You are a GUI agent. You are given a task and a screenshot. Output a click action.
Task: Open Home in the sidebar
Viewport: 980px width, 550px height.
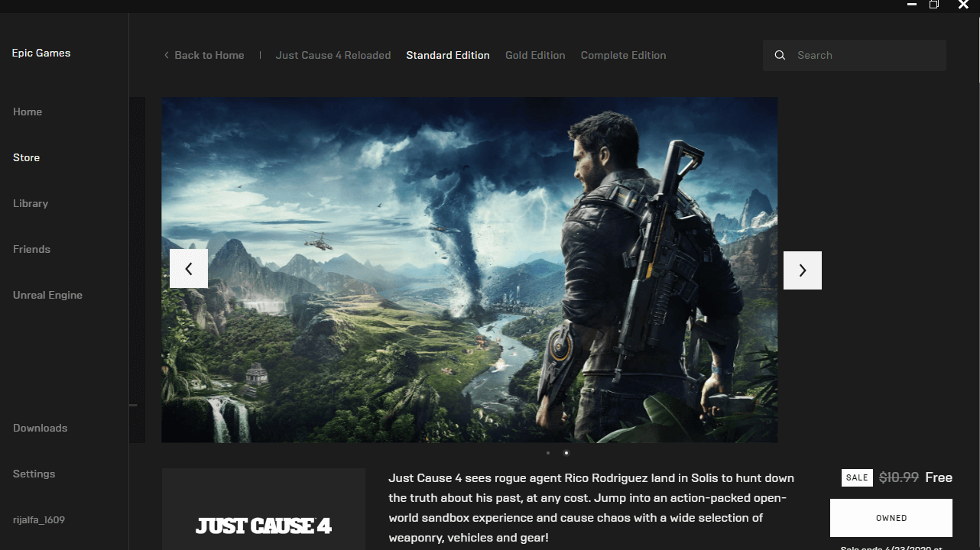coord(28,112)
